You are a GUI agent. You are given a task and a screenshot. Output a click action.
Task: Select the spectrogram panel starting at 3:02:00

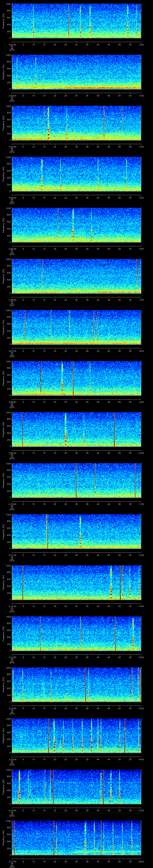pos(76,72)
